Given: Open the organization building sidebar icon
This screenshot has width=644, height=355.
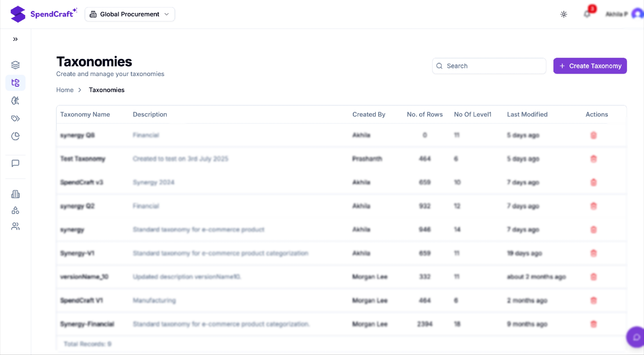Looking at the screenshot, I should [15, 194].
